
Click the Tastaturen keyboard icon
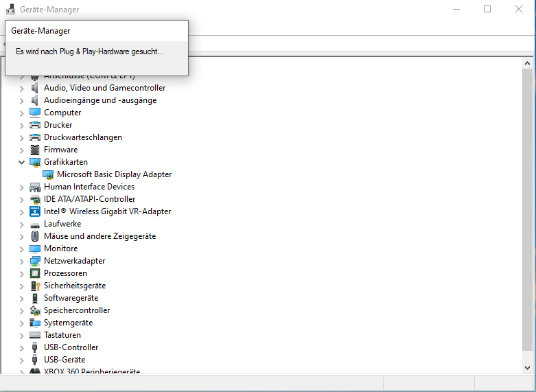(x=35, y=335)
